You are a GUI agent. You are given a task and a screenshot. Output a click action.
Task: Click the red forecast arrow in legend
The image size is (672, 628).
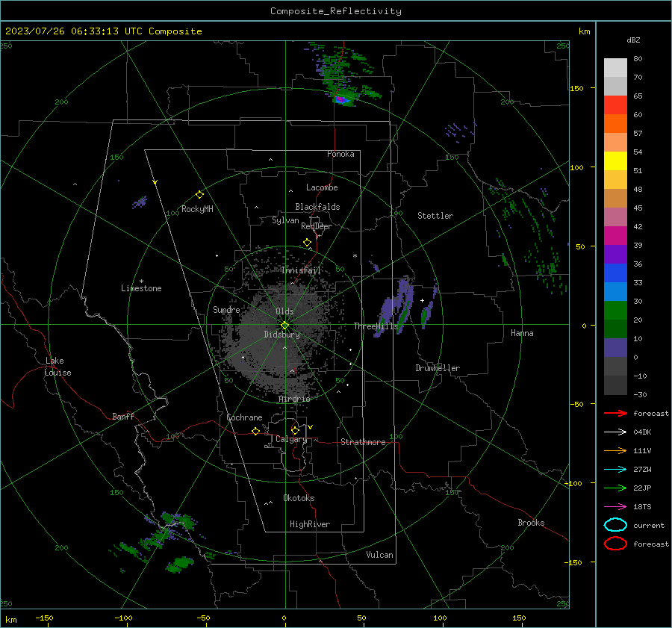[615, 413]
